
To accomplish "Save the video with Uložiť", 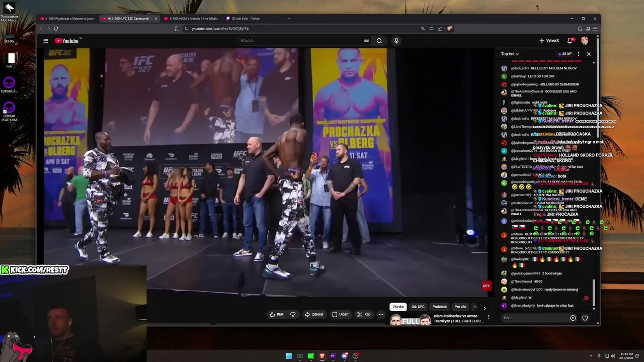I will [x=340, y=314].
